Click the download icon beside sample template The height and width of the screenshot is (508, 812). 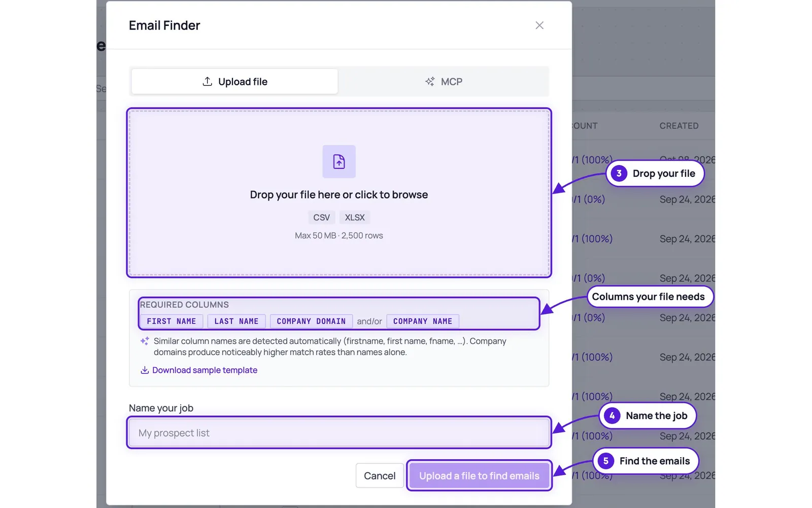pyautogui.click(x=145, y=370)
